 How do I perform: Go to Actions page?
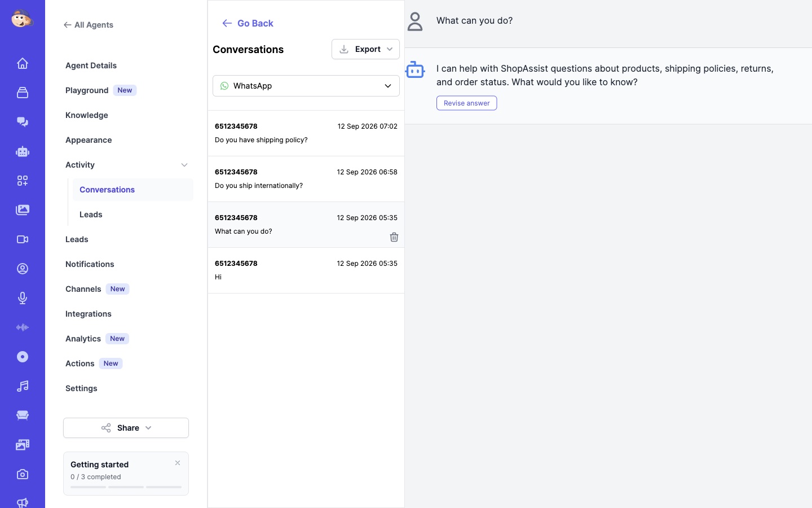[x=80, y=364]
